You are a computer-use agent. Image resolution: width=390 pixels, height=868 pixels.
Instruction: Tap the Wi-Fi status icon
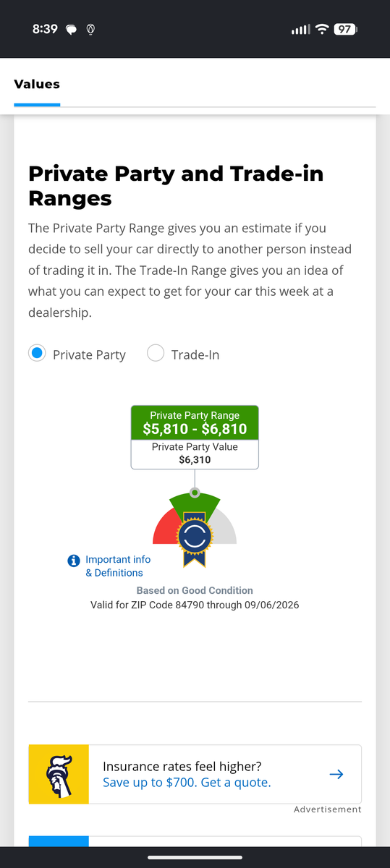click(321, 30)
